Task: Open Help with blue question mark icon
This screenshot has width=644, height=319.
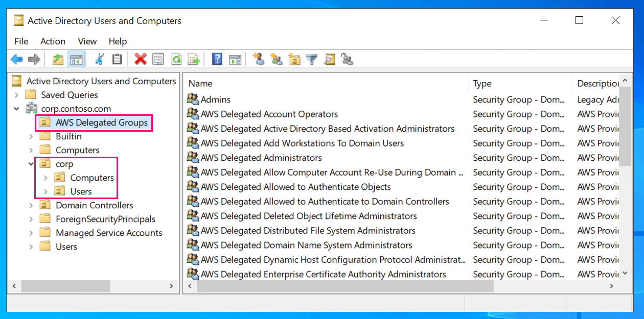Action: [217, 60]
